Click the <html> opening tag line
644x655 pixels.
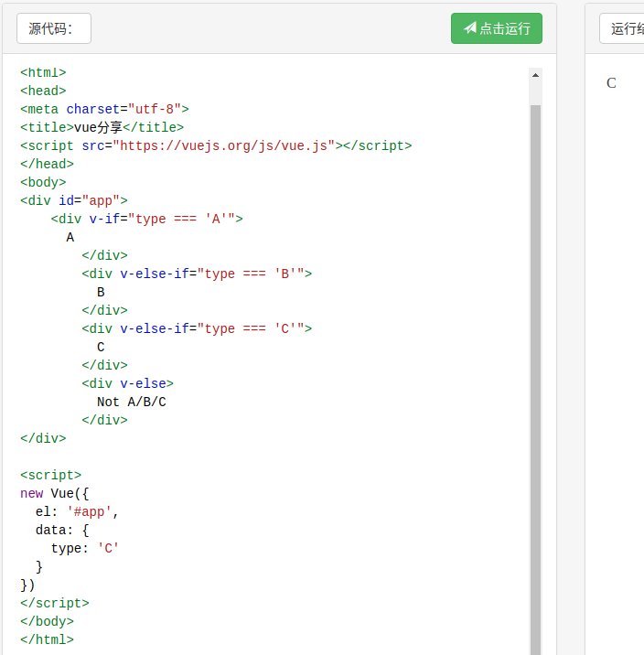[x=43, y=72]
